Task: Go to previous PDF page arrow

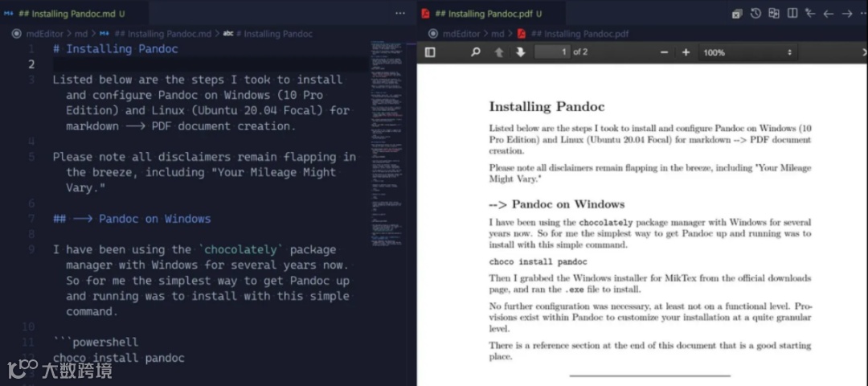Action: click(x=499, y=52)
